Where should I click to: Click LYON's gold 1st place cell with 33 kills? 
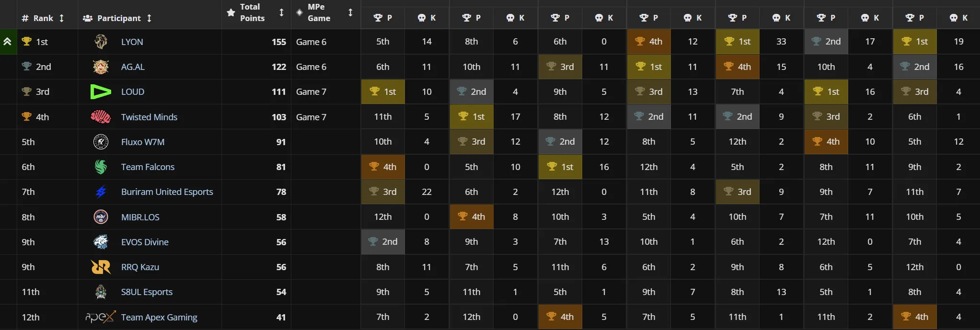click(738, 42)
